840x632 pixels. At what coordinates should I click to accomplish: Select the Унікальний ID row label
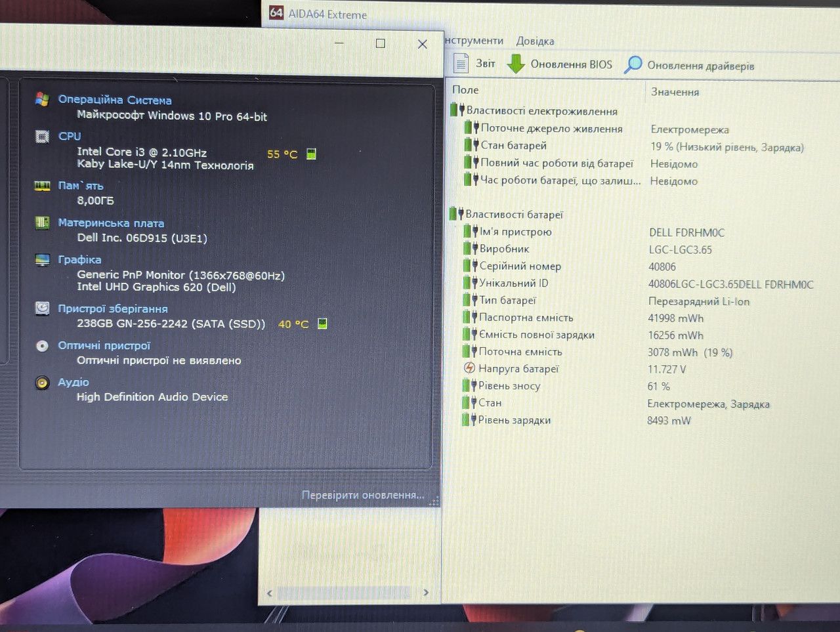coord(514,283)
